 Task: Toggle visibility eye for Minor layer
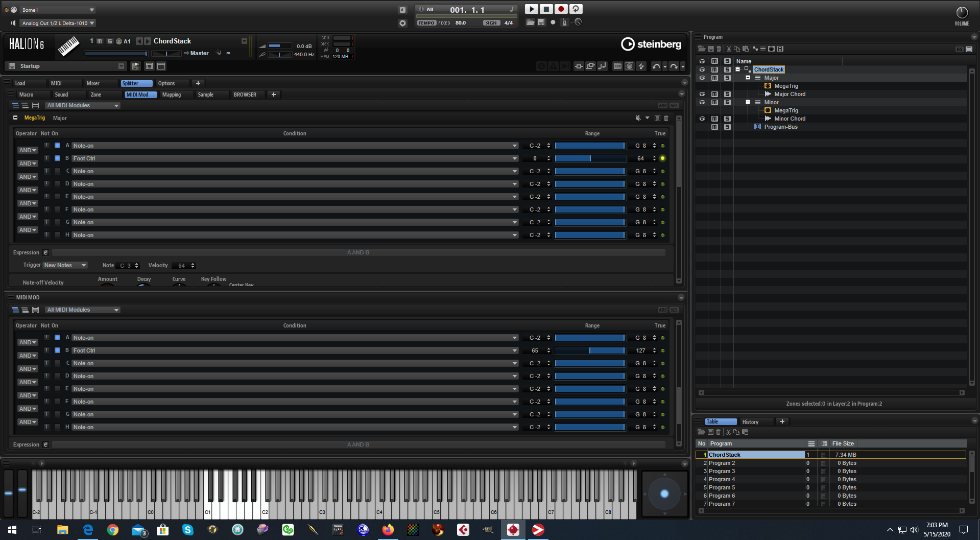coord(702,102)
